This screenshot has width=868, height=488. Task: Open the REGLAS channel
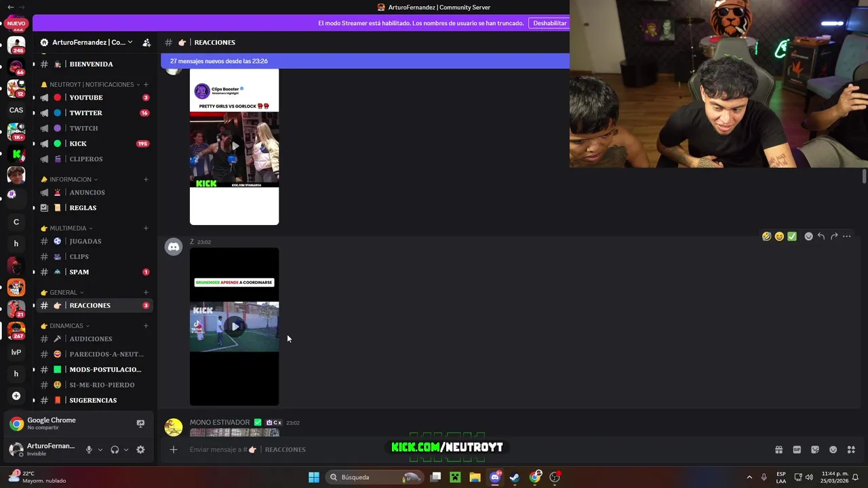tap(94, 208)
